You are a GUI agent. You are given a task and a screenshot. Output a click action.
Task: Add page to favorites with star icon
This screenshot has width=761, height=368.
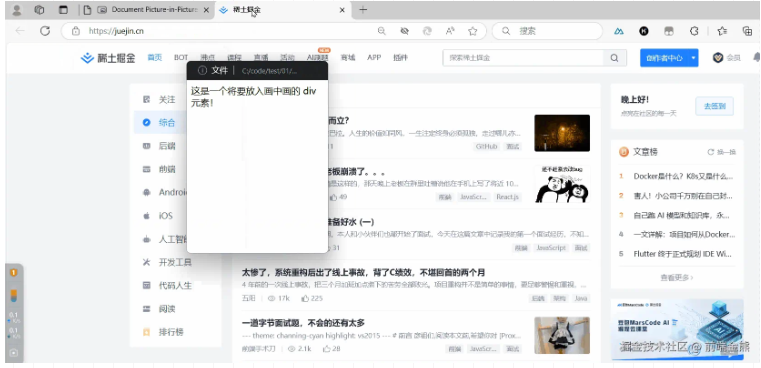[473, 31]
